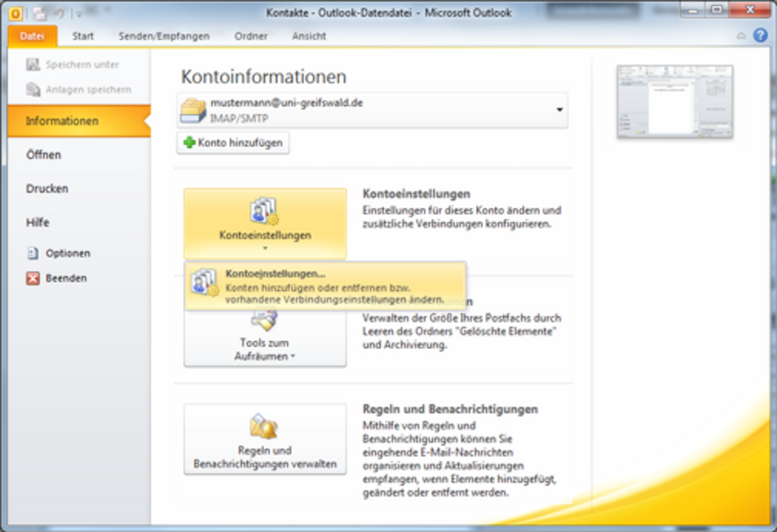Collapse the ribbon with the small arrow

tap(742, 36)
